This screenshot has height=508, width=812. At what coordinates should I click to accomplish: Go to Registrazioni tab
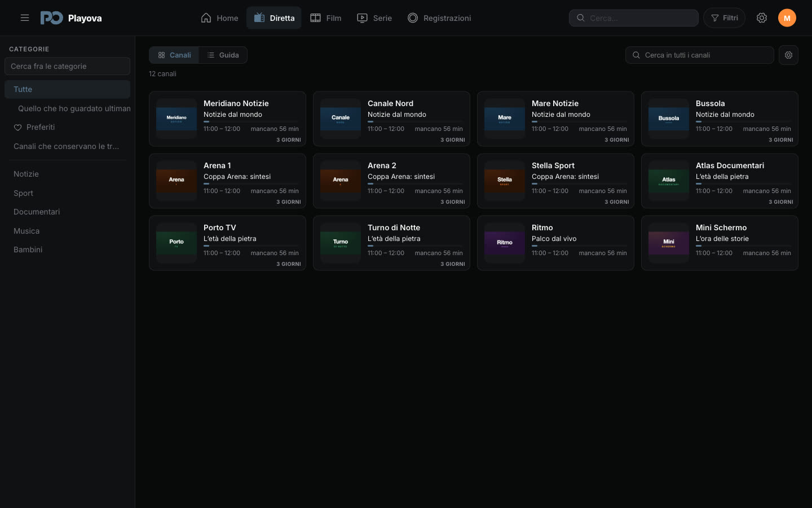439,18
